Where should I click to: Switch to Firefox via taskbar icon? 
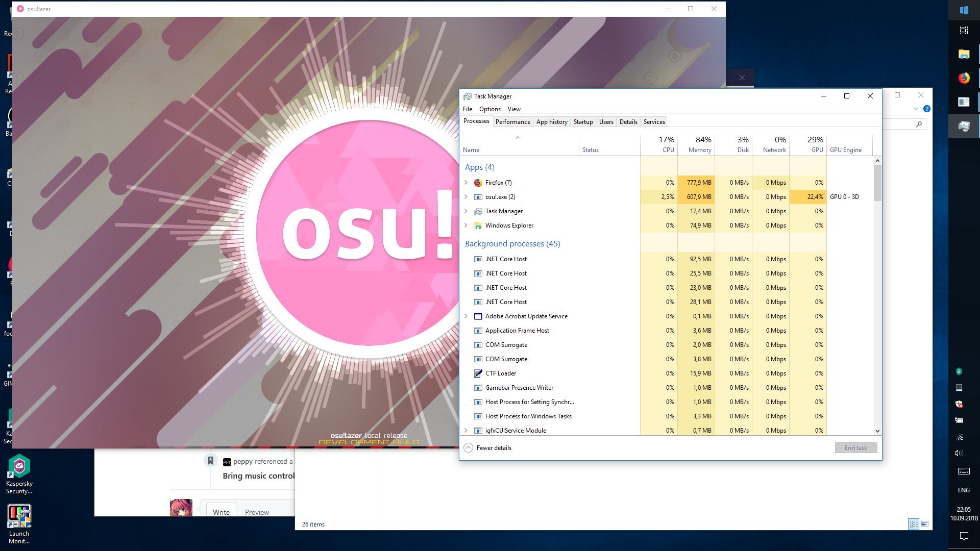[964, 78]
